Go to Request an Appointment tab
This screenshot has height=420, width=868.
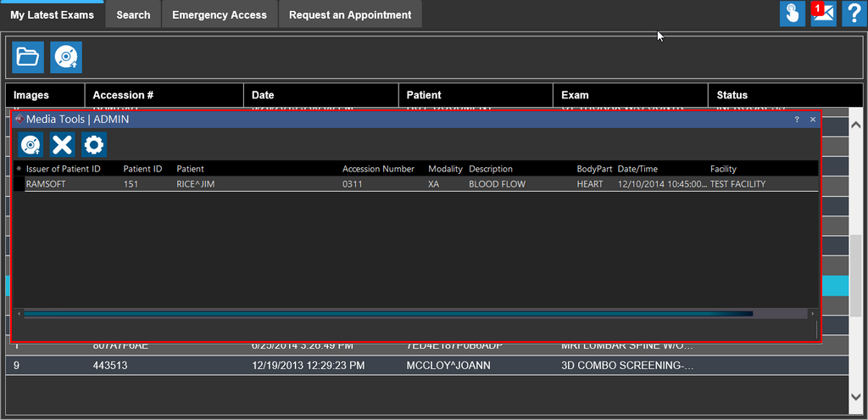click(x=350, y=14)
